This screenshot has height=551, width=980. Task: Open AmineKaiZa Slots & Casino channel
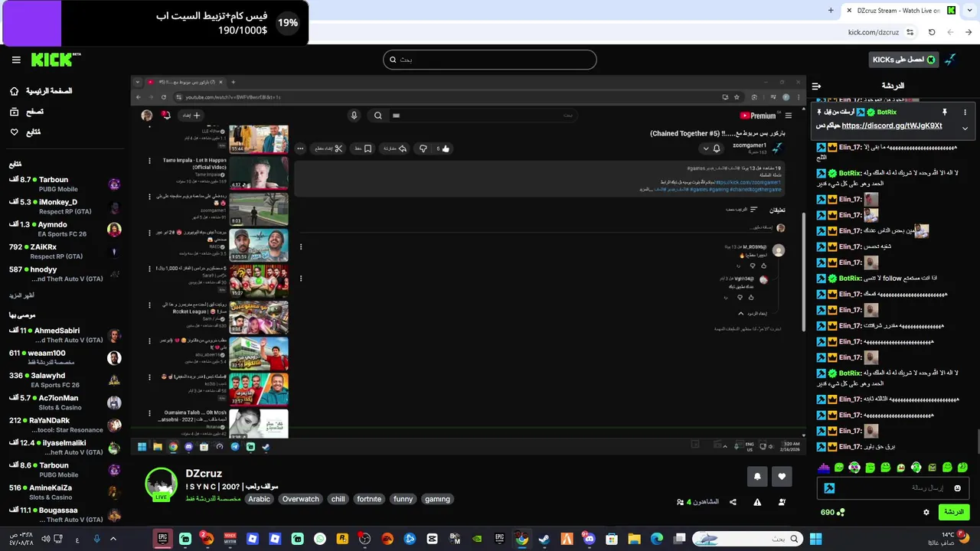[x=65, y=492]
